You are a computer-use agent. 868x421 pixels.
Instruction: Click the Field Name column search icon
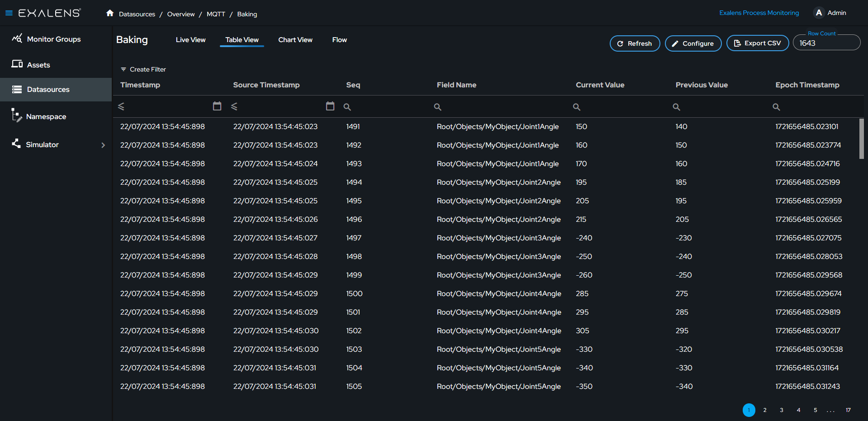(437, 107)
